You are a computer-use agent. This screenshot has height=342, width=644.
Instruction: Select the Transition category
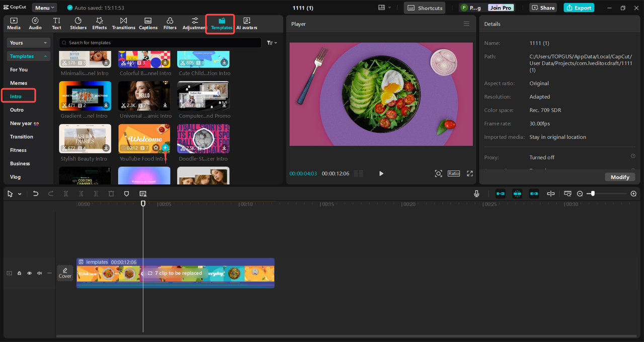[22, 137]
